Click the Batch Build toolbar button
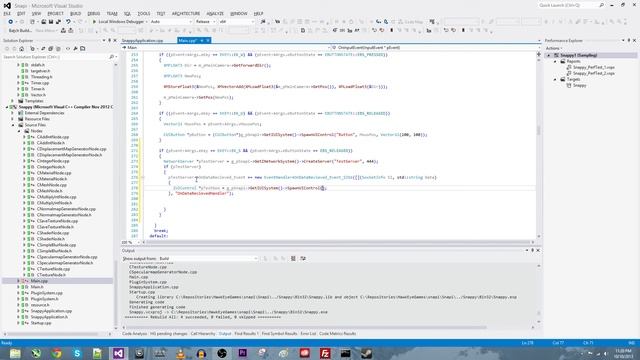The width and height of the screenshot is (640, 360). (20, 31)
